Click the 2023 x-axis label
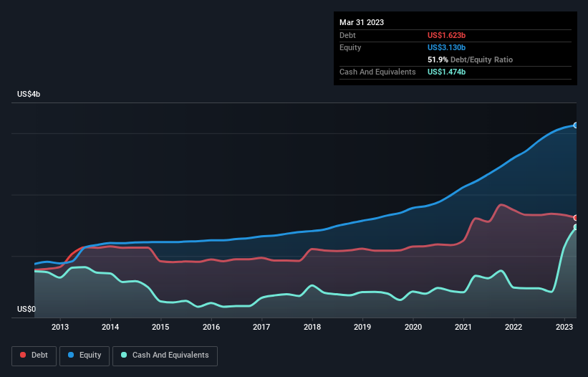 (564, 327)
